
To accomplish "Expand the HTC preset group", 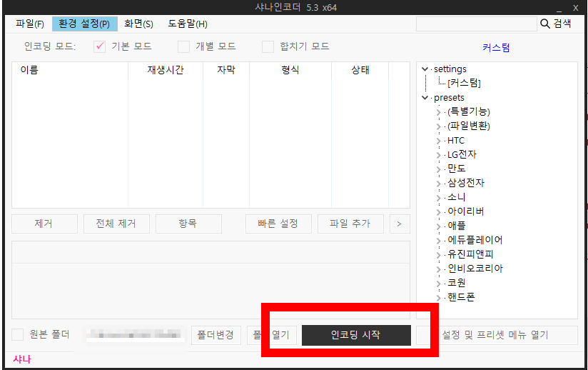I will click(438, 141).
